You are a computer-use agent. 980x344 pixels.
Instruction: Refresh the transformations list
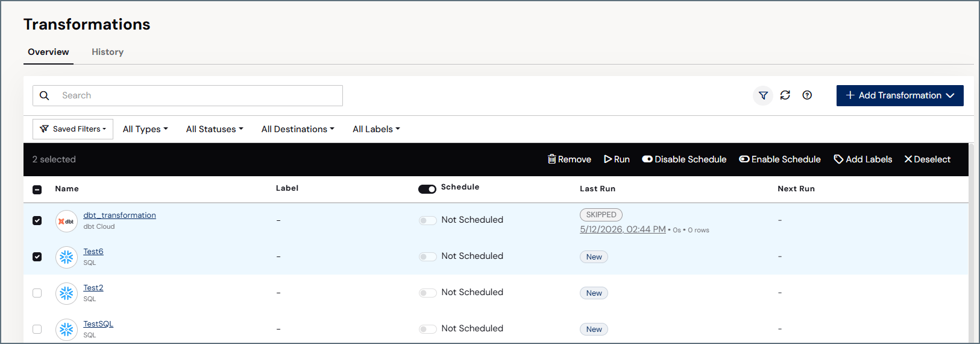785,95
